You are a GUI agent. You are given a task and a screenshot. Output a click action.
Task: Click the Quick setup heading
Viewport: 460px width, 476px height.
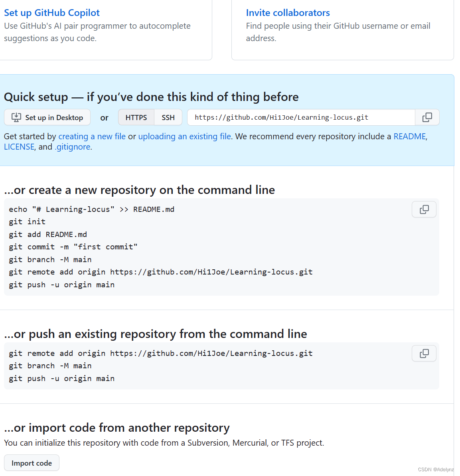(151, 97)
